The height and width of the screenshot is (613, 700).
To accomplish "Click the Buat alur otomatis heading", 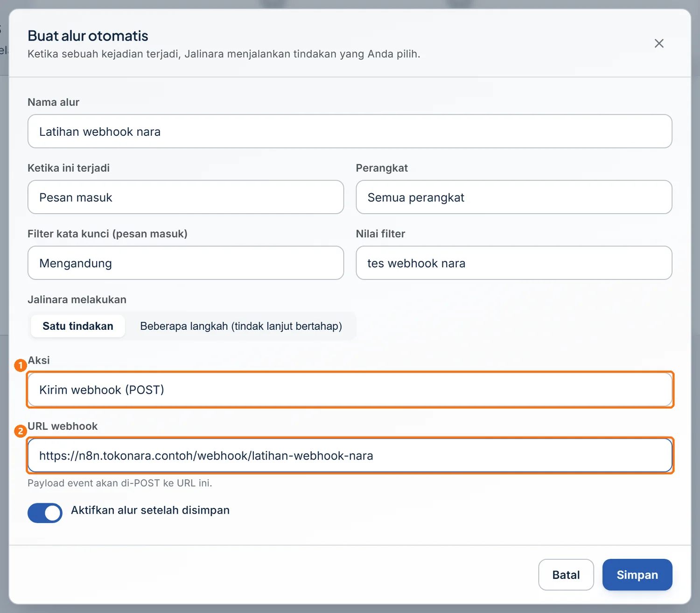I will (88, 36).
